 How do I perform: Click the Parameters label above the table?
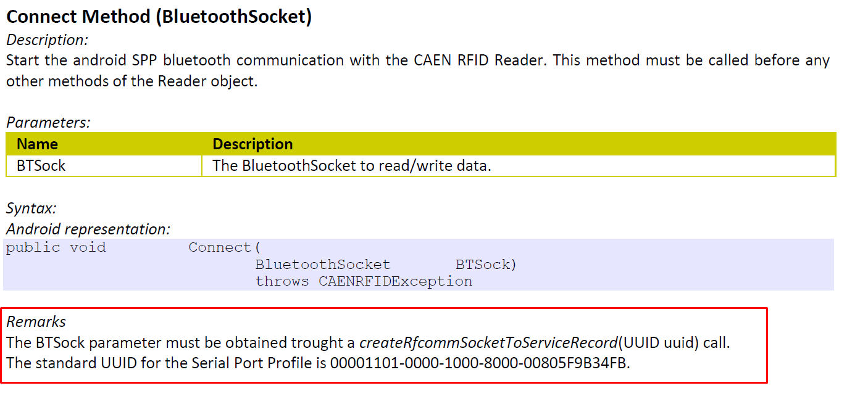pyautogui.click(x=48, y=122)
